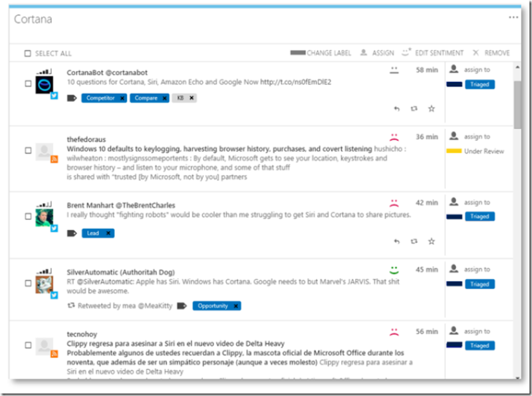
Task: Click the RSS badge on tecnohoy avatar
Action: [55, 354]
